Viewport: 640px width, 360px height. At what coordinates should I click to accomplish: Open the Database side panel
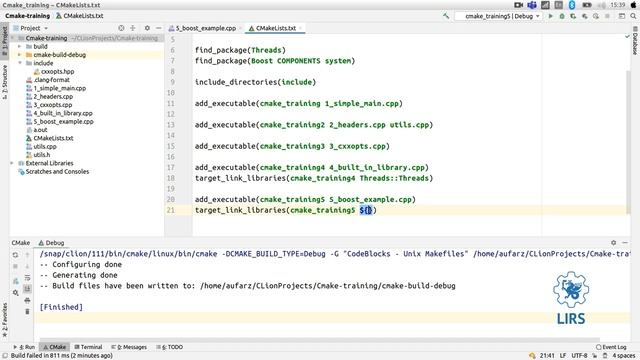coord(635,41)
